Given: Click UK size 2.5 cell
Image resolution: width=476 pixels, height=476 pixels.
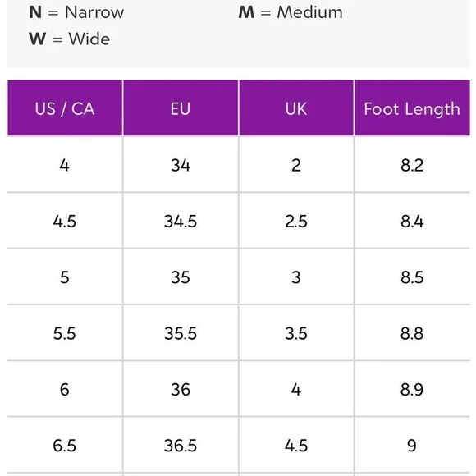Looking at the screenshot, I should coord(296,221).
